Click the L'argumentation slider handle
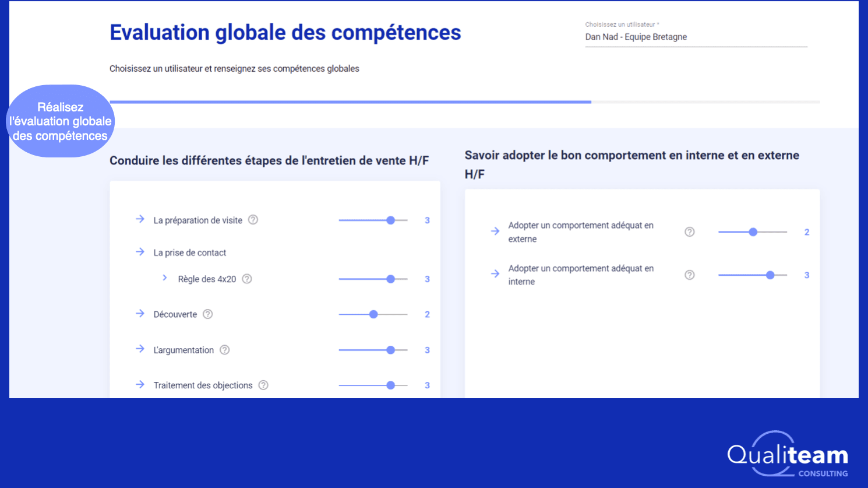868x488 pixels. tap(390, 350)
